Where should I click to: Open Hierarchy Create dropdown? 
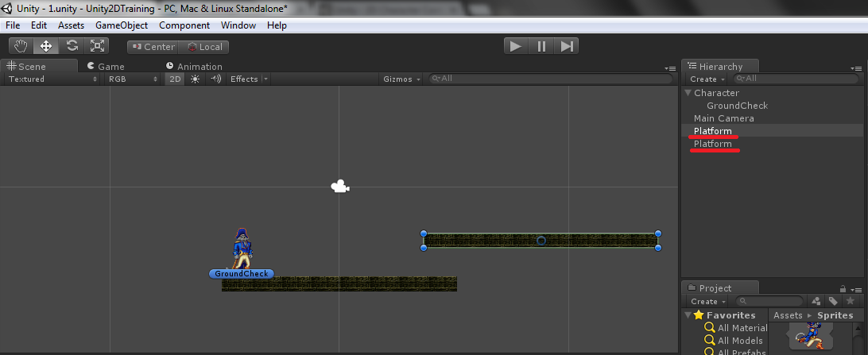[x=707, y=79]
